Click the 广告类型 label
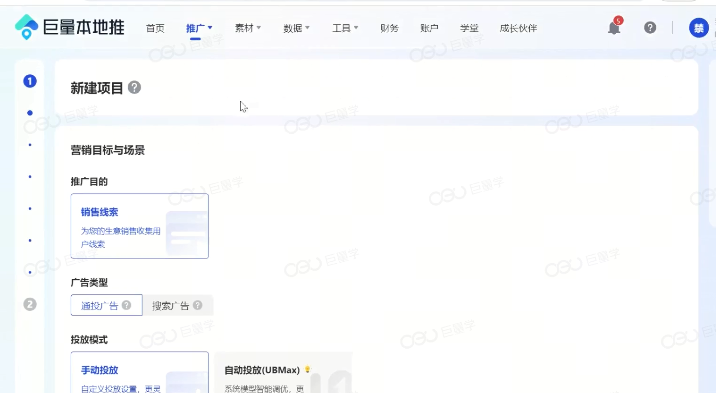 [x=89, y=283]
